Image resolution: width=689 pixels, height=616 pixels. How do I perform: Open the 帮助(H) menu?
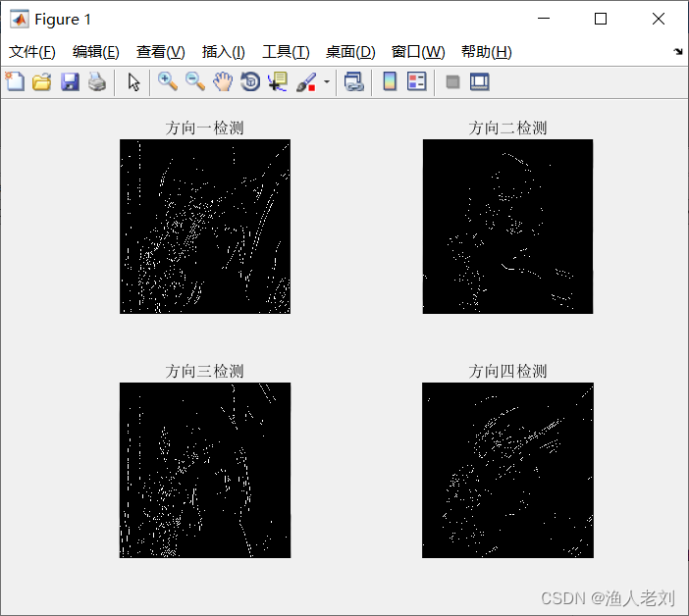[487, 52]
